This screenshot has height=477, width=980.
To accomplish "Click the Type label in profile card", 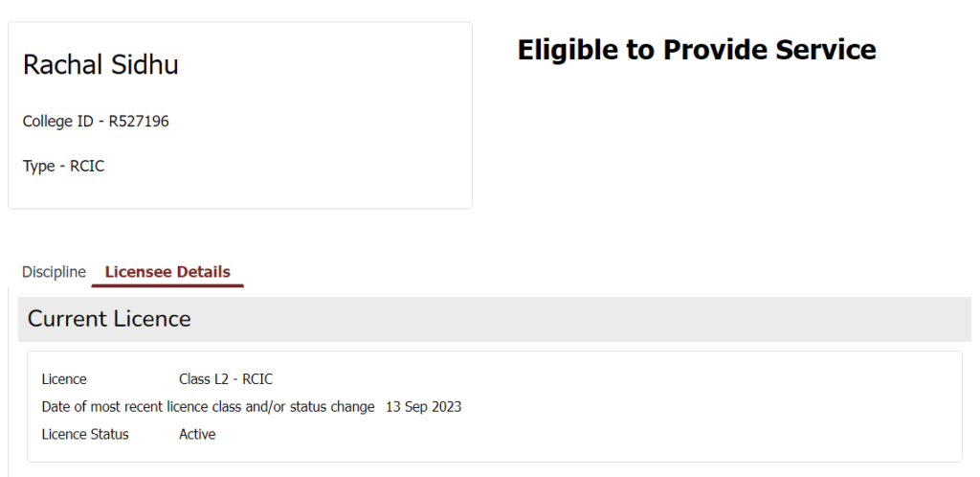I will pos(39,166).
